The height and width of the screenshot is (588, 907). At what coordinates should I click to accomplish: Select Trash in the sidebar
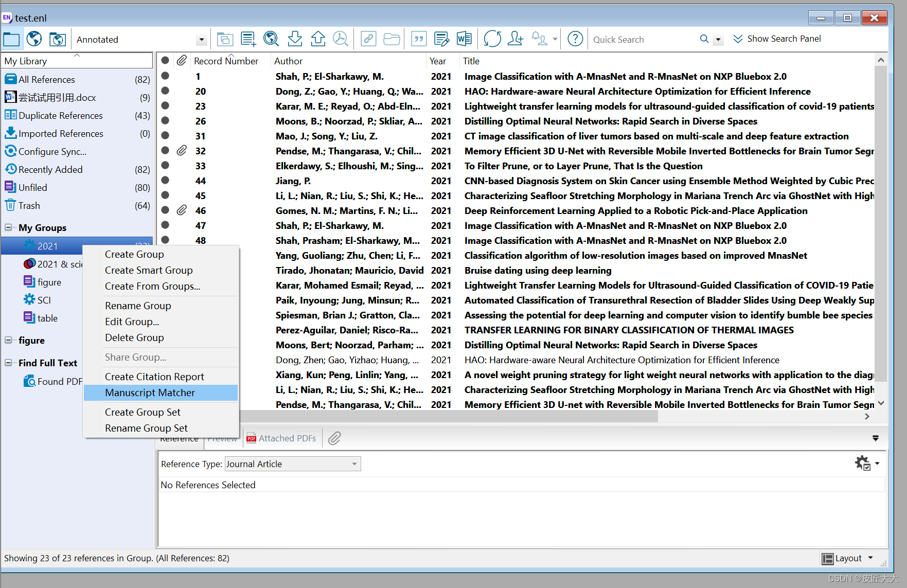28,205
